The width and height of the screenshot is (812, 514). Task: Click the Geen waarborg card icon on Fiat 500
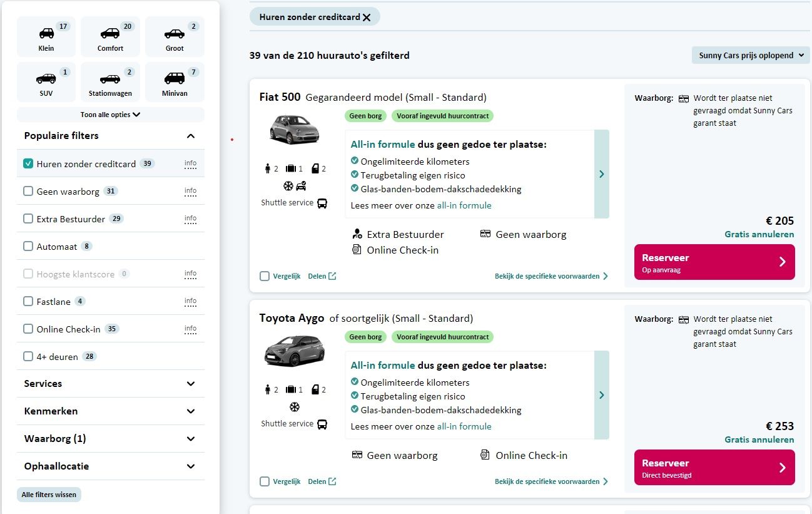(x=485, y=234)
